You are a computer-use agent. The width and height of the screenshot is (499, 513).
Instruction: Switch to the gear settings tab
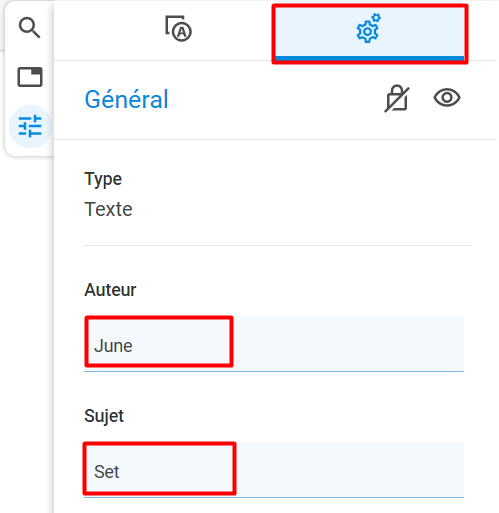[370, 34]
